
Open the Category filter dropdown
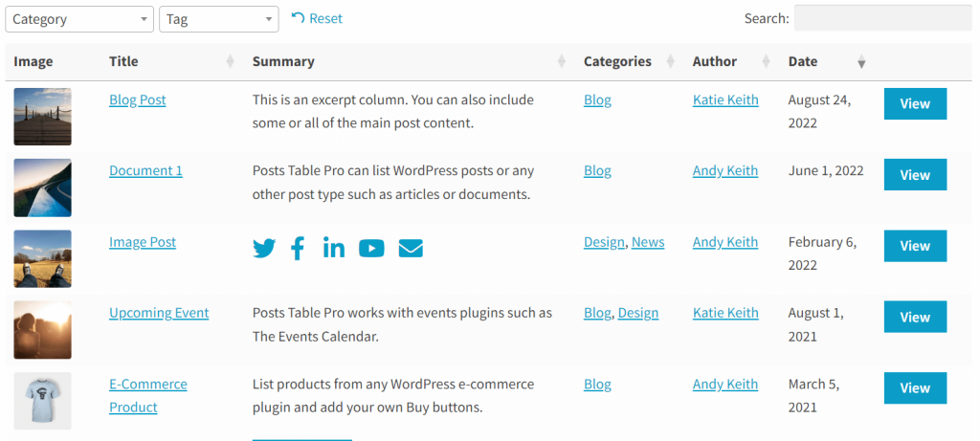tap(79, 19)
